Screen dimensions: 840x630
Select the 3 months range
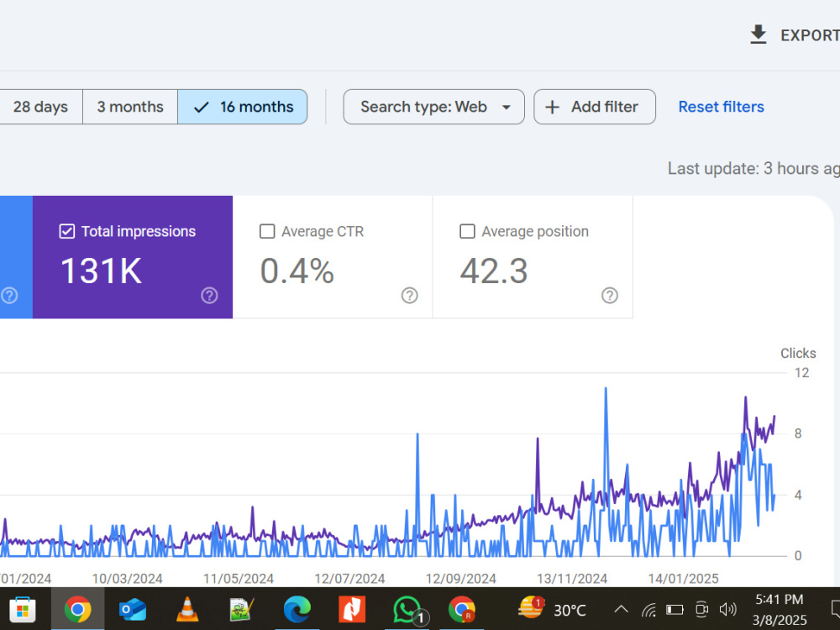coord(130,107)
